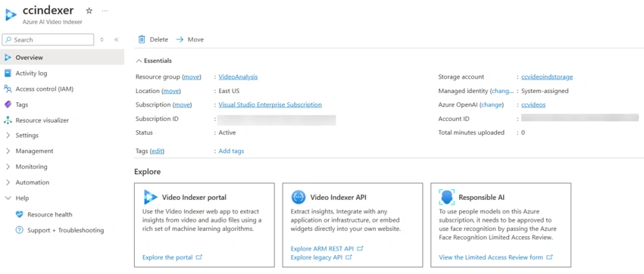This screenshot has width=644, height=274.
Task: Click the Video Indexer portal card icon
Action: (x=150, y=198)
